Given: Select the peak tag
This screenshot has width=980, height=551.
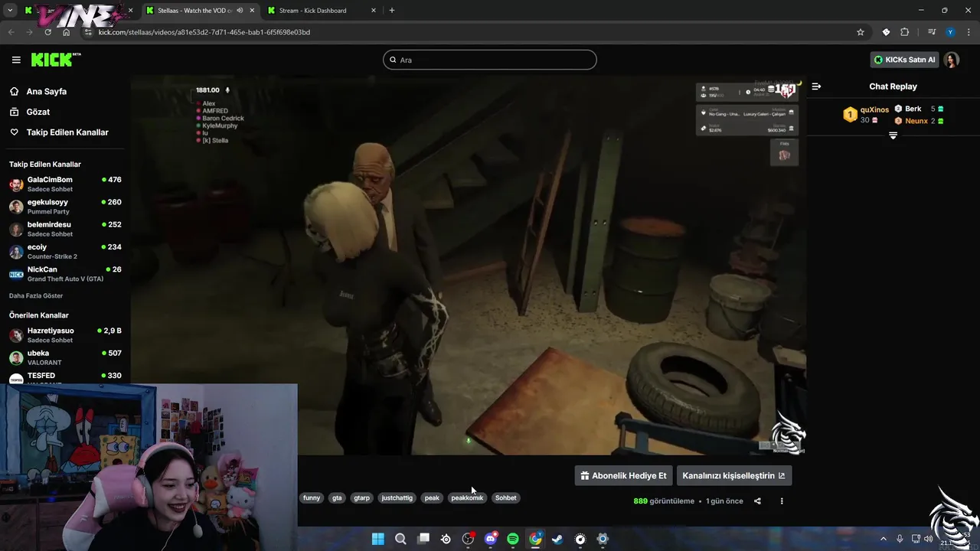Looking at the screenshot, I should click(432, 497).
